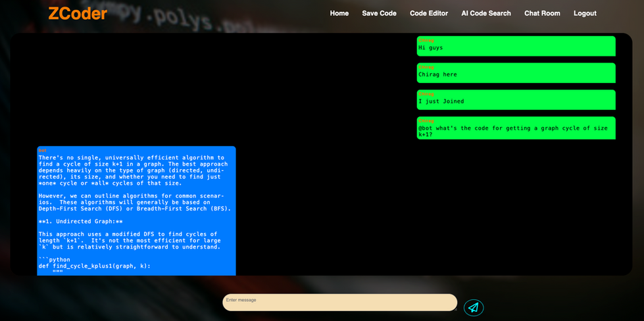Click "However, we can outline algorithms" text
This screenshot has height=321, width=644.
pyautogui.click(x=132, y=196)
